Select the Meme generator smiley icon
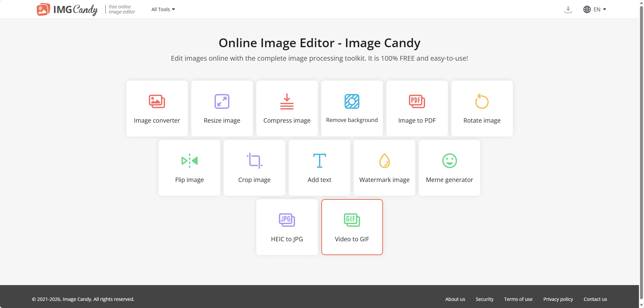Viewport: 644px width, 308px height. (x=449, y=161)
